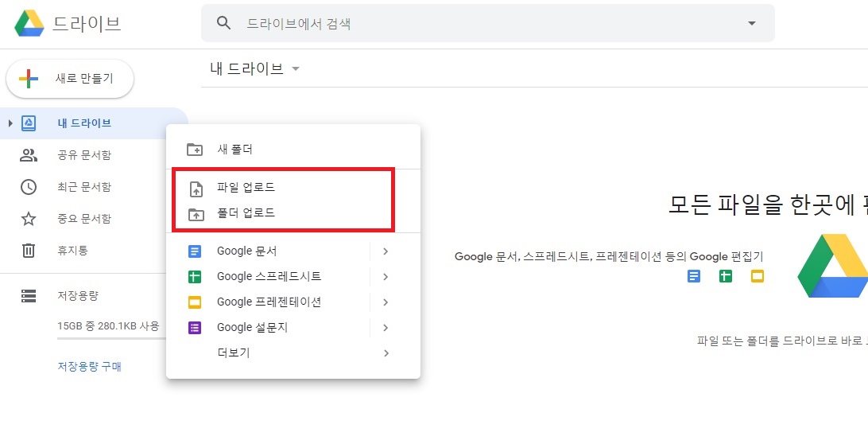Click the 공유 문서함 people icon

[x=29, y=155]
